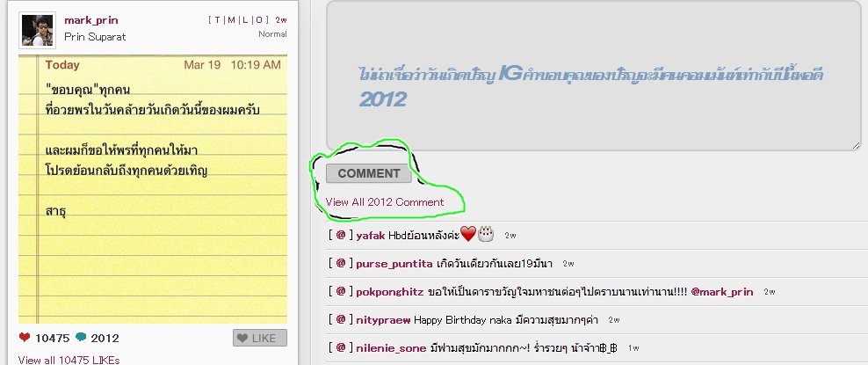
Task: Click the @ reply icon beside pokponghitz
Action: coord(341,291)
